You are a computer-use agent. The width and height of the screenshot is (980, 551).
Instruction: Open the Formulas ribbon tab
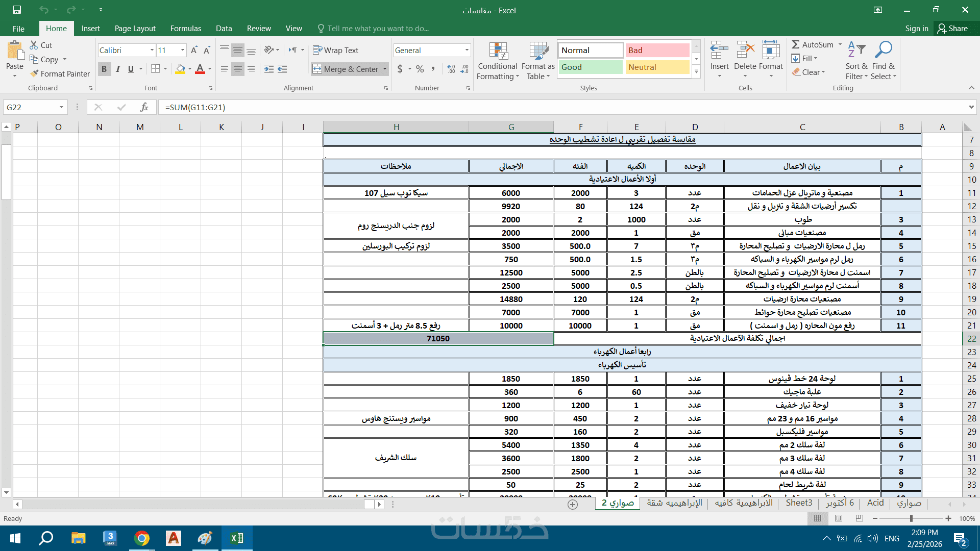(x=185, y=29)
